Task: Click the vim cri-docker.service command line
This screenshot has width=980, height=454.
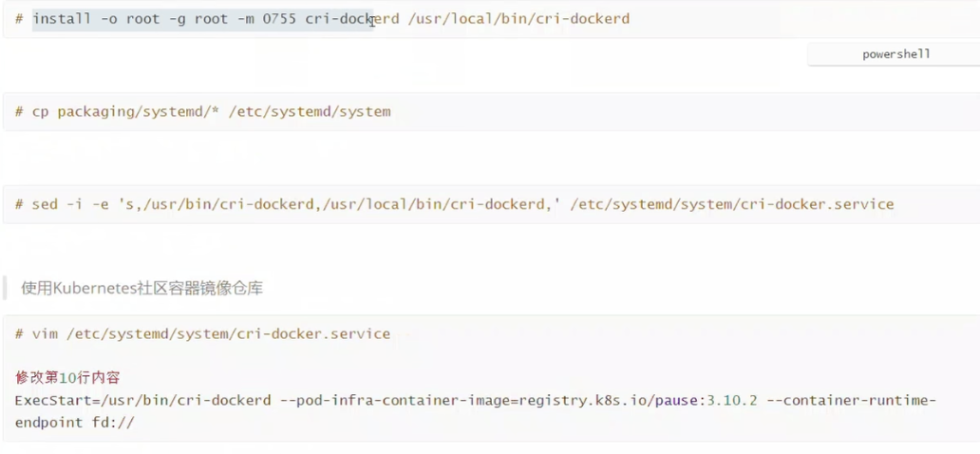Action: pos(202,334)
